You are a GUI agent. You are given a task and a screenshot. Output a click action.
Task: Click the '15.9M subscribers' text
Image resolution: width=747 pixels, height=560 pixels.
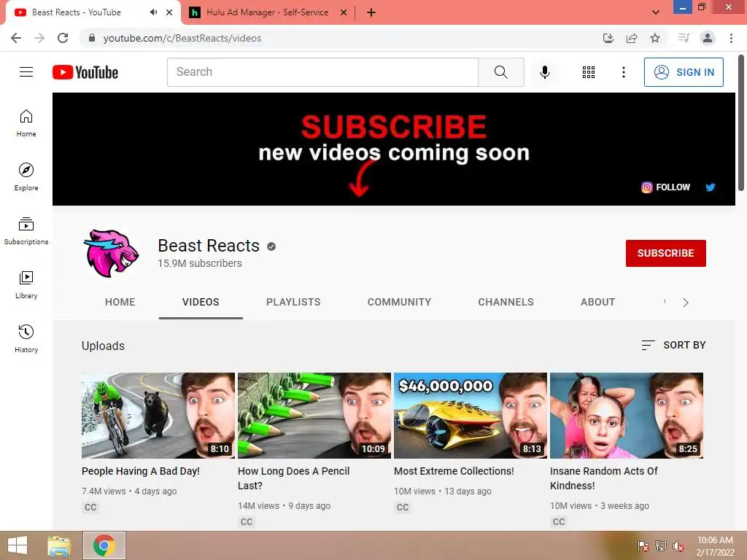point(200,263)
